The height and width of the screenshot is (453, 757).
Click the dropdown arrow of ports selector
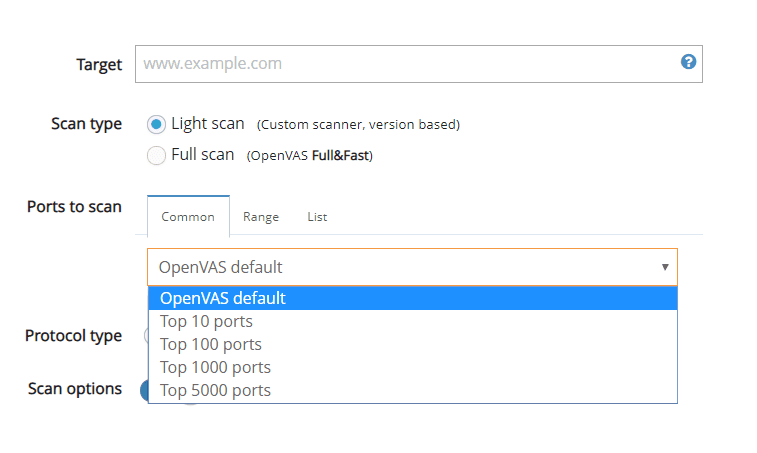coord(665,267)
